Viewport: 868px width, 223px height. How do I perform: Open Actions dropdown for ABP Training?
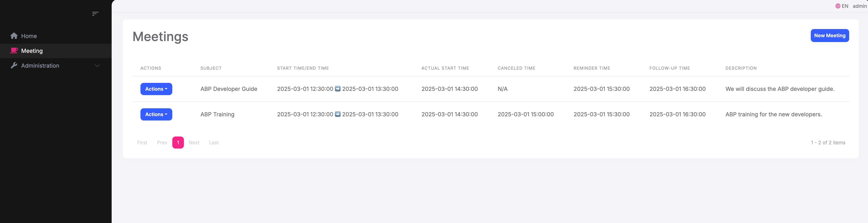156,114
